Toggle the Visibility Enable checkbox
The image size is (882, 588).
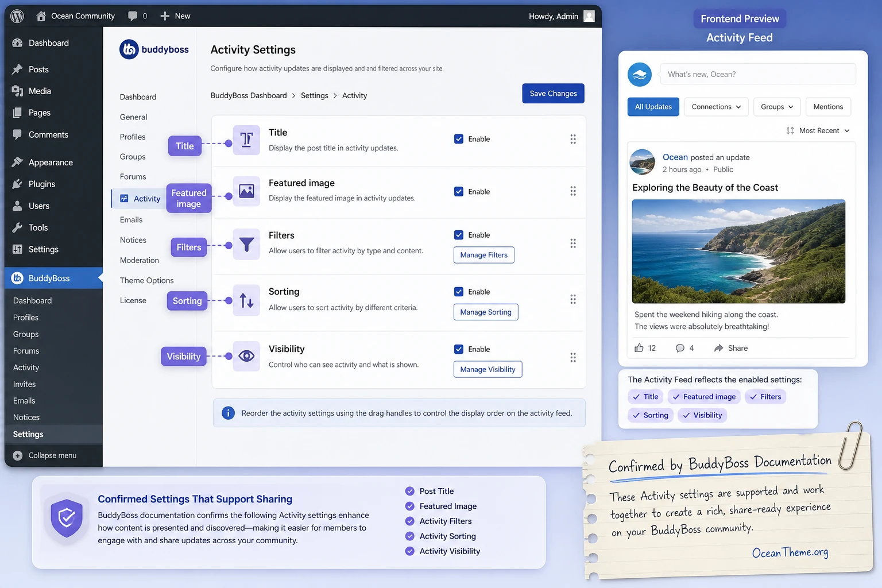[459, 349]
